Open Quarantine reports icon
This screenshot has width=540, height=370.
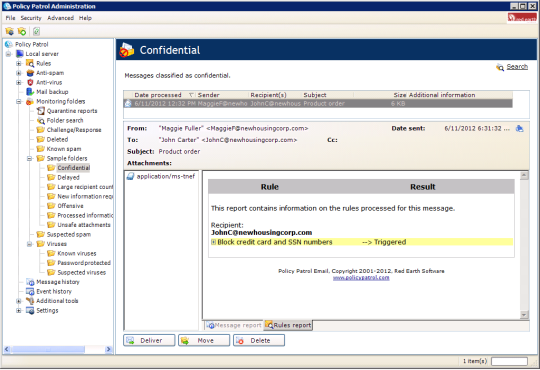pyautogui.click(x=41, y=111)
